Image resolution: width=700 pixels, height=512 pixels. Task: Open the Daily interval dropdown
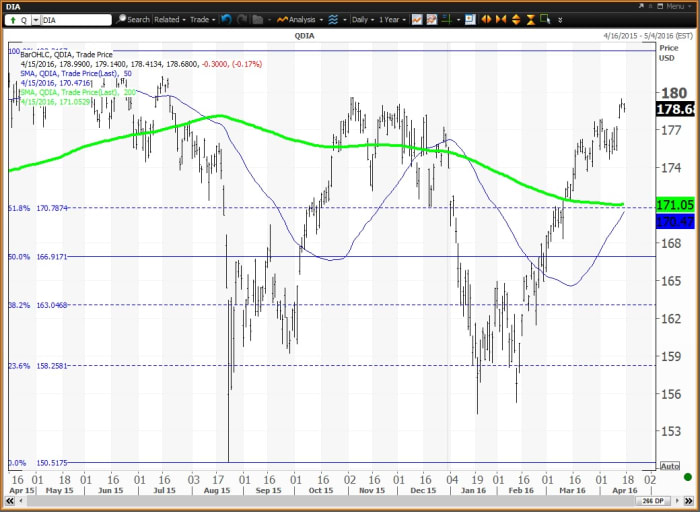(363, 20)
